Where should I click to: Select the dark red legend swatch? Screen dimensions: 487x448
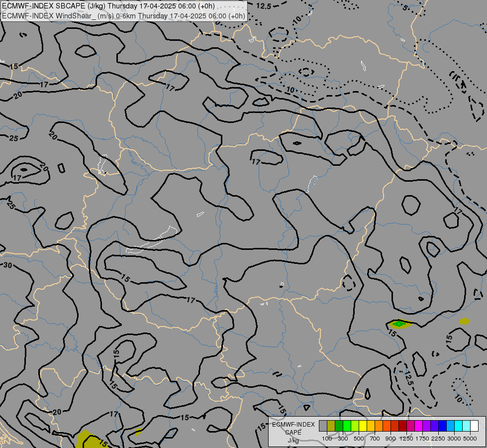pyautogui.click(x=402, y=426)
